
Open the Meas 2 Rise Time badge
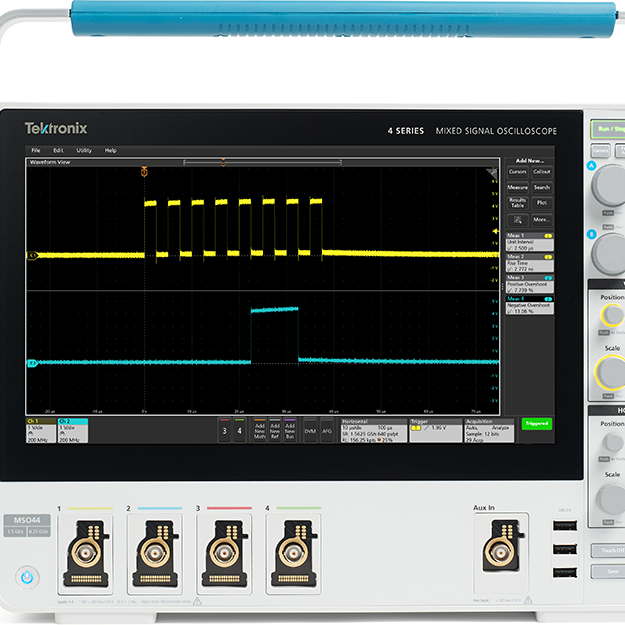pyautogui.click(x=529, y=263)
